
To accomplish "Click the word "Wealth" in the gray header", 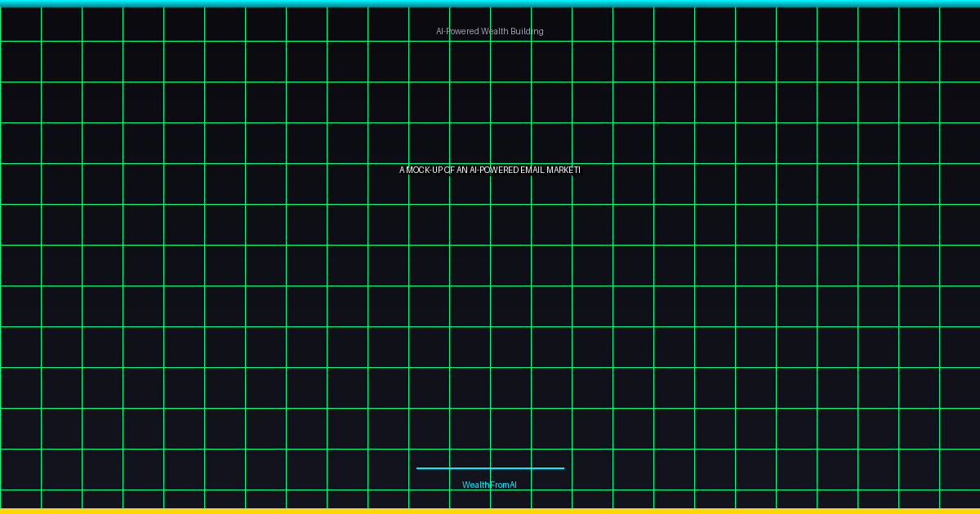I will [x=494, y=31].
